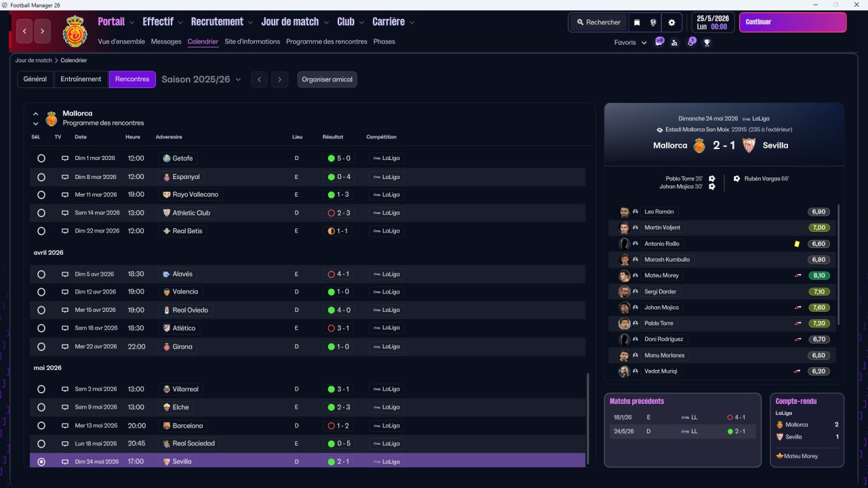This screenshot has height=488, width=868.
Task: Go forward with the right arrow button
Action: [x=43, y=30]
